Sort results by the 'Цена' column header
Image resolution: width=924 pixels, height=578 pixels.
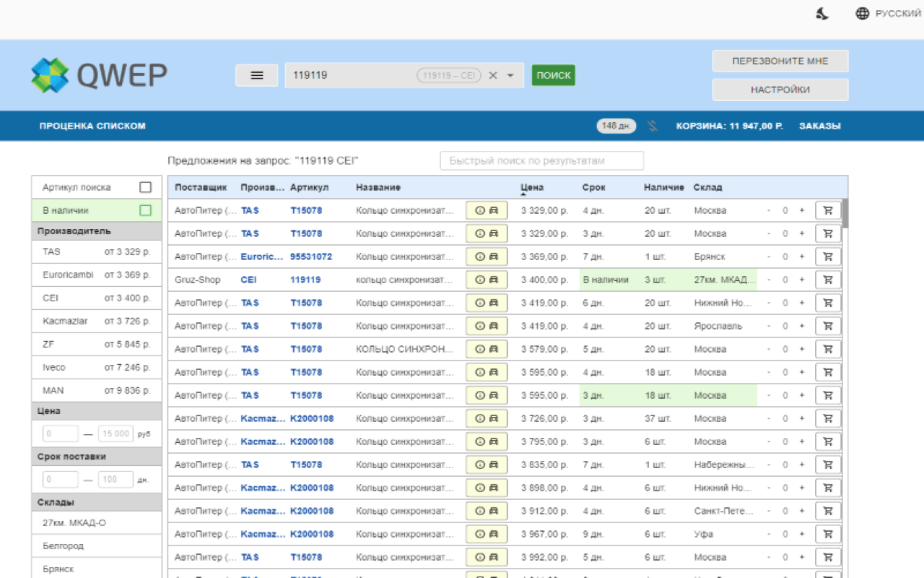pyautogui.click(x=532, y=187)
